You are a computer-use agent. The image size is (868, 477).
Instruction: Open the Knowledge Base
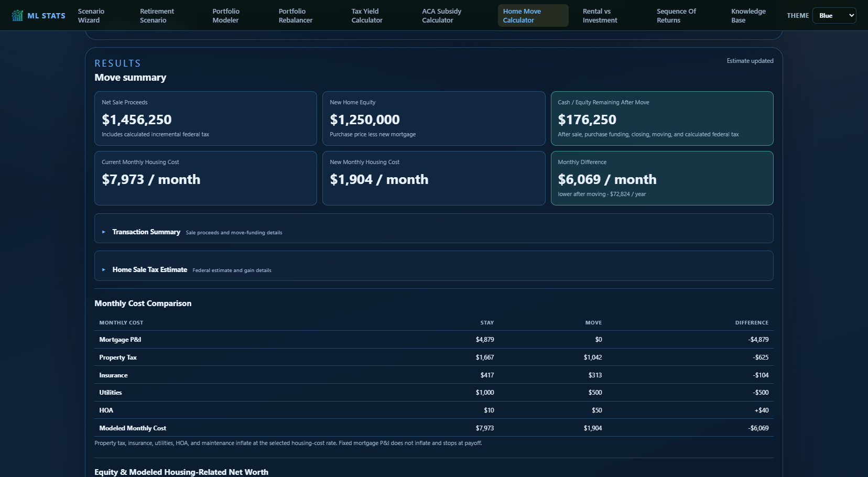click(x=748, y=16)
